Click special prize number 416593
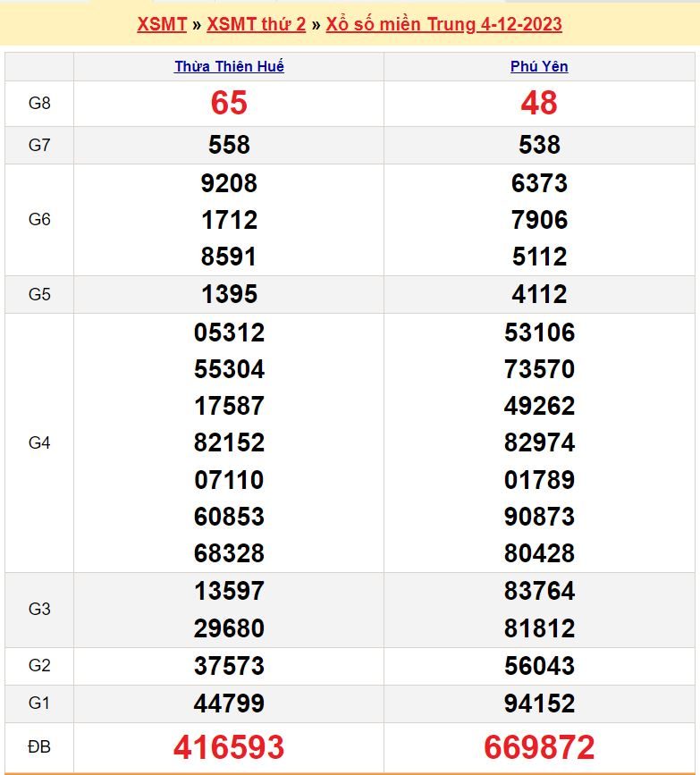The image size is (700, 775). pyautogui.click(x=229, y=747)
